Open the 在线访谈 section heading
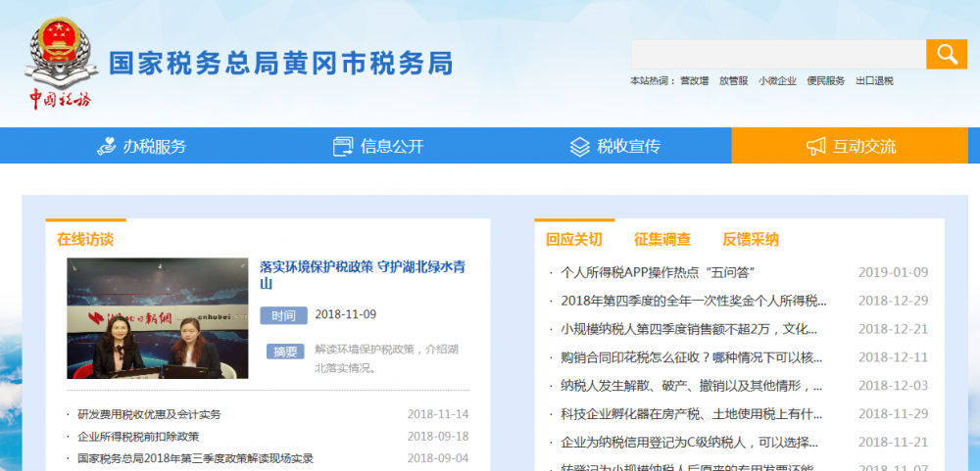 click(85, 239)
